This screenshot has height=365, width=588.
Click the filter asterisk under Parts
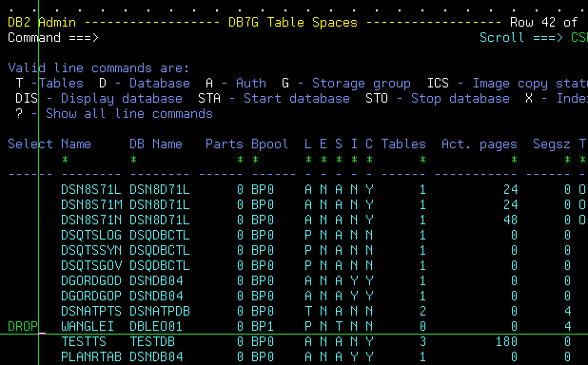240,160
